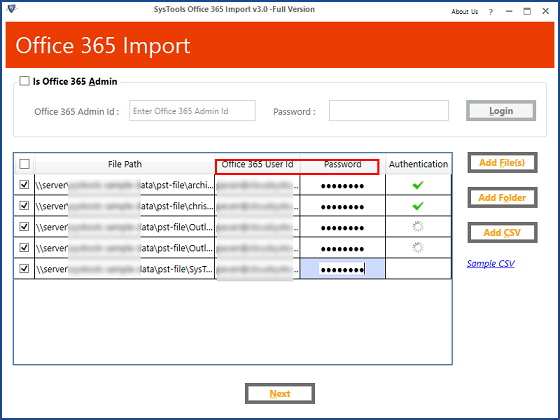Toggle the select-all header checkbox

click(x=24, y=164)
